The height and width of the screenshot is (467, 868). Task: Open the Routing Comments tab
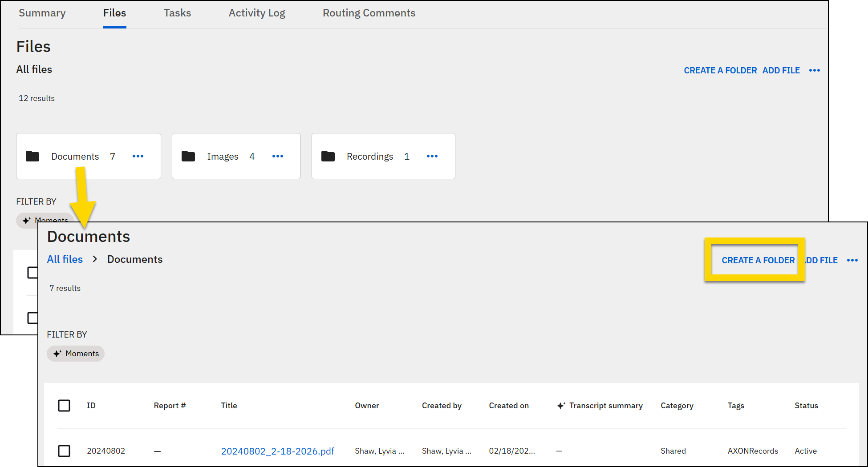(369, 13)
